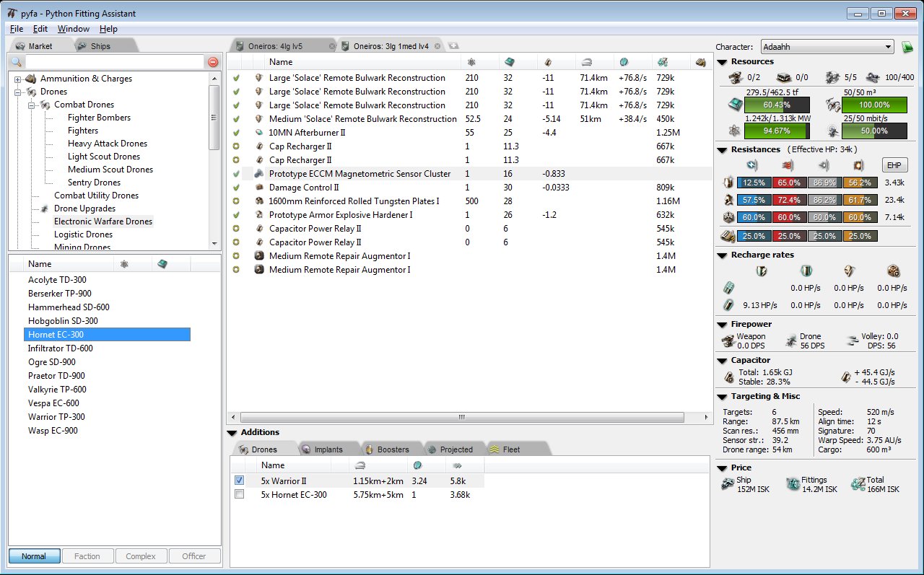Click the range column icon in drones list
924x575 pixels.
[x=359, y=465]
